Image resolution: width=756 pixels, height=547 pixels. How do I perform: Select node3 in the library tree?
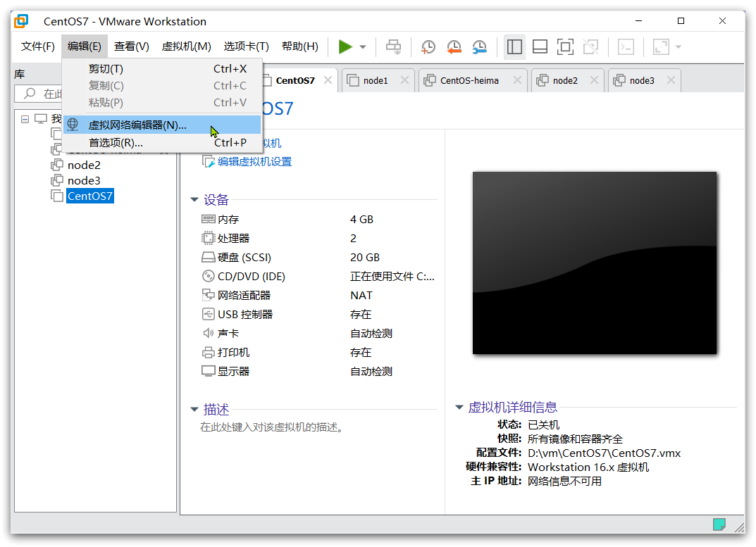pos(84,180)
